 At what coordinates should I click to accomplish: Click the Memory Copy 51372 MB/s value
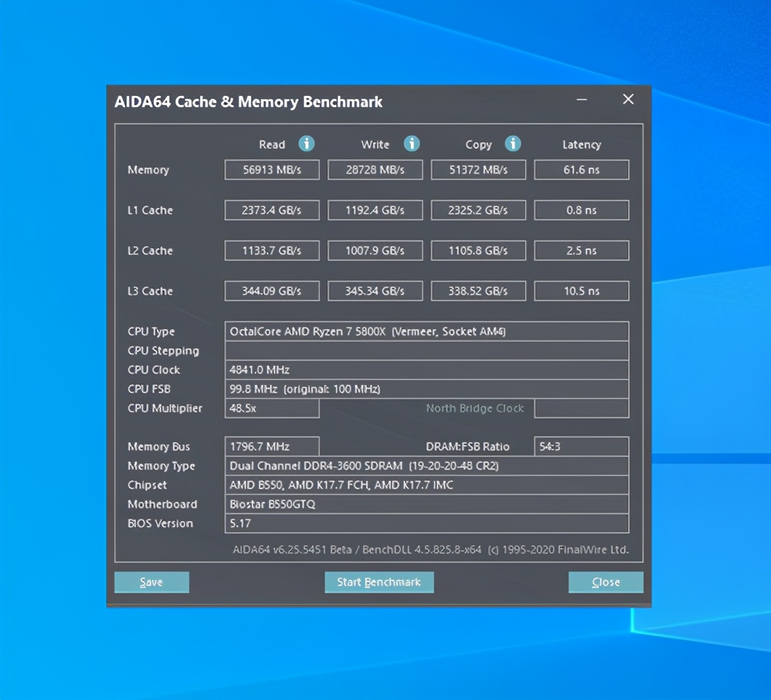pyautogui.click(x=478, y=170)
